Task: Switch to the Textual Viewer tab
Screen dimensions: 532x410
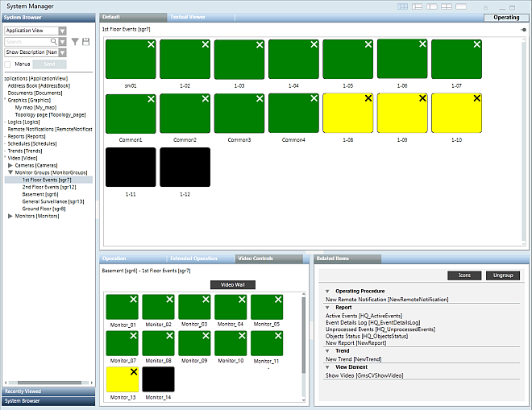Action: 187,17
